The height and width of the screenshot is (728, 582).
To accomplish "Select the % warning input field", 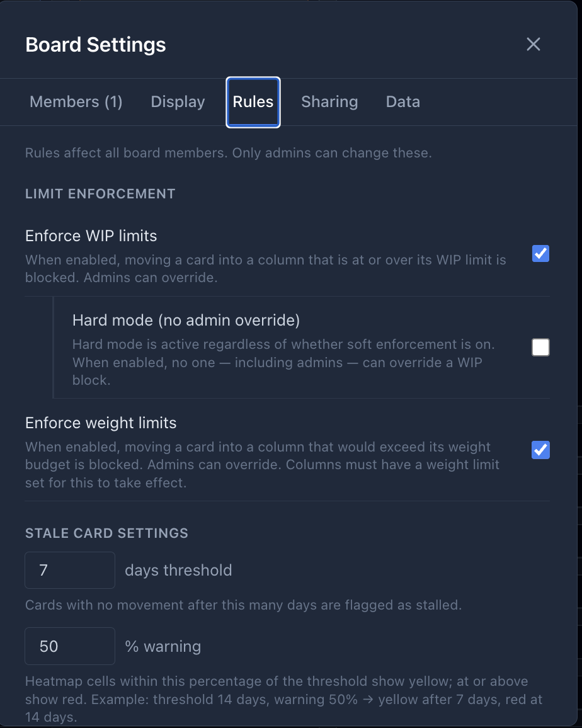I will click(69, 646).
